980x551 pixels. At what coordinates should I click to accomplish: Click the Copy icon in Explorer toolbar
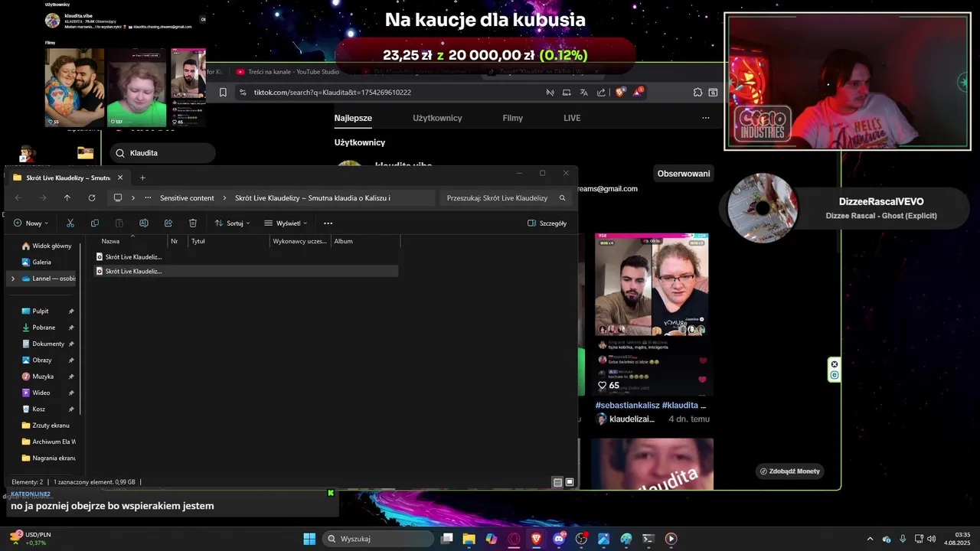pyautogui.click(x=95, y=223)
